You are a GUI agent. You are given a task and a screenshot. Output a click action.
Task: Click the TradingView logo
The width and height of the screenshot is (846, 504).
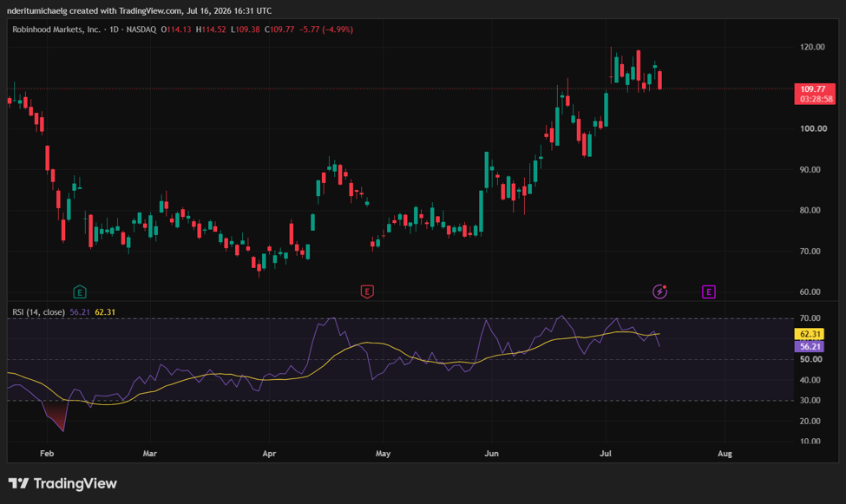pyautogui.click(x=62, y=483)
